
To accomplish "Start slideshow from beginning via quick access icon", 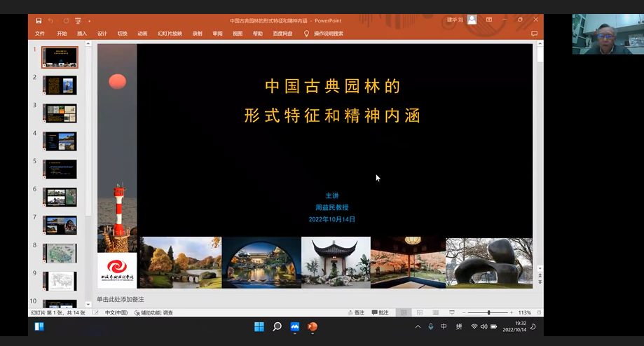I will pos(76,20).
